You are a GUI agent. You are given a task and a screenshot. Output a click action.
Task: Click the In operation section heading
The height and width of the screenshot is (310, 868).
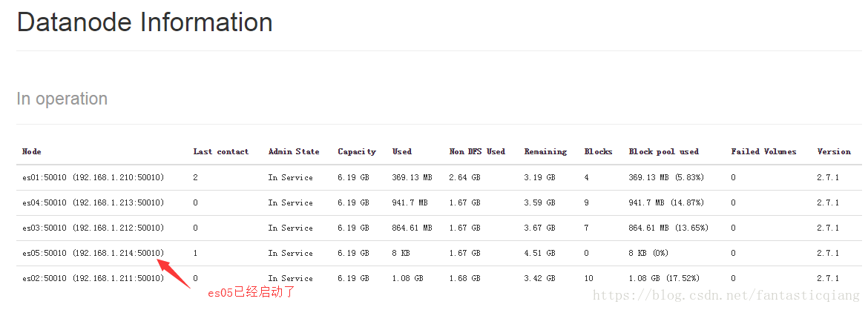pos(62,99)
